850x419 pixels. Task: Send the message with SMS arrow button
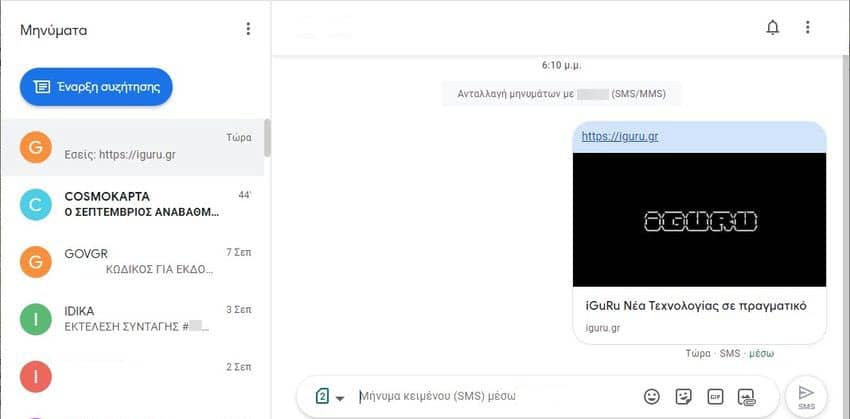[806, 396]
